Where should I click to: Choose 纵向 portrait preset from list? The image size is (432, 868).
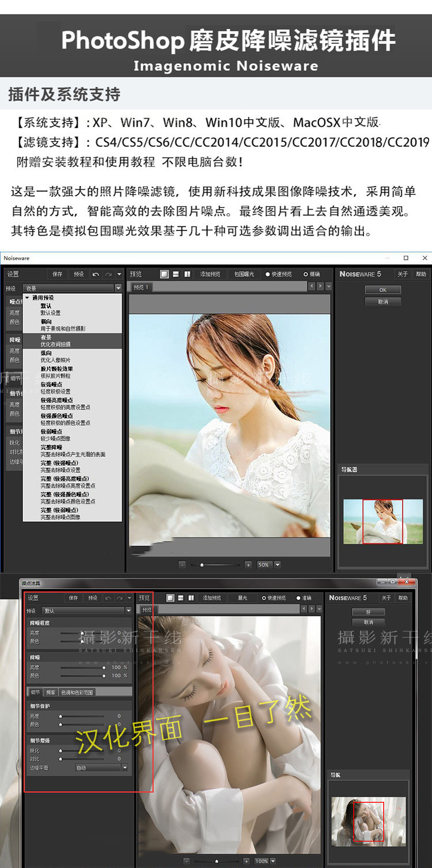[72, 357]
